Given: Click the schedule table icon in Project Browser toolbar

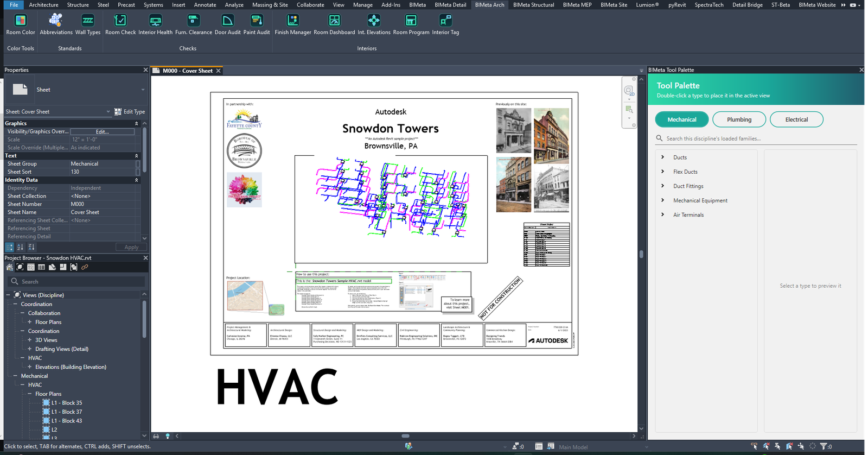Looking at the screenshot, I should click(x=41, y=267).
